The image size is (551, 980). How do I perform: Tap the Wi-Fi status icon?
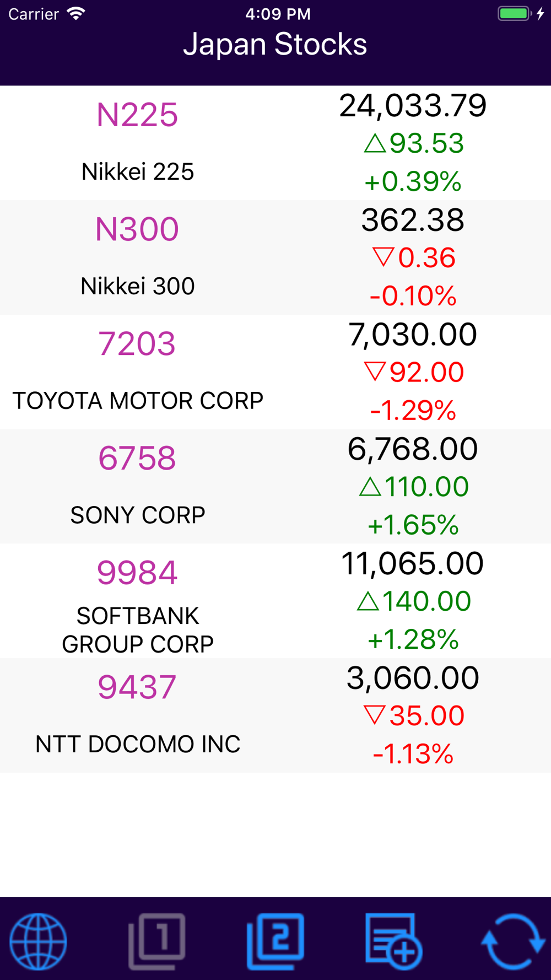click(76, 14)
